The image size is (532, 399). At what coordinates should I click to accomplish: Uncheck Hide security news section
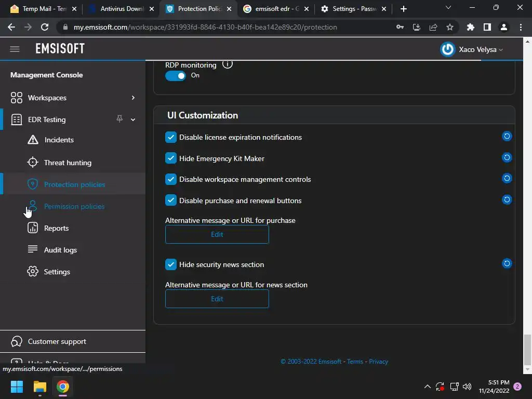[170, 264]
